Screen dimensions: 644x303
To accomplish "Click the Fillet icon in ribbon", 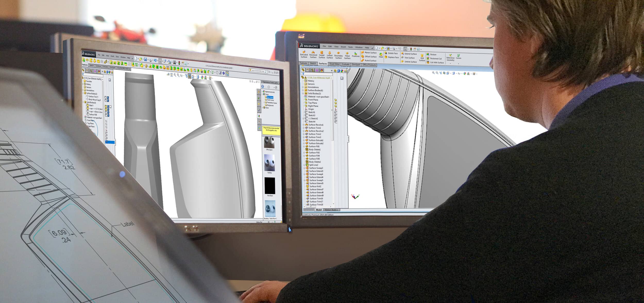I will tap(381, 55).
